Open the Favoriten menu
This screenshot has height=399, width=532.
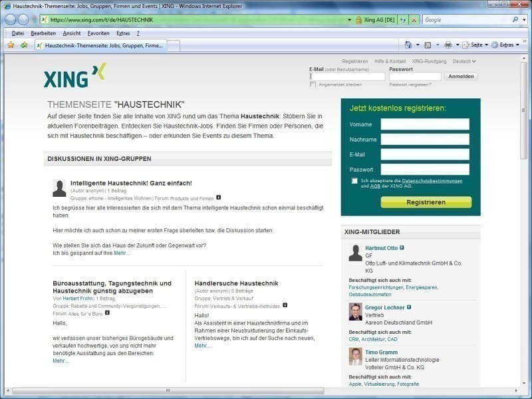tap(98, 33)
